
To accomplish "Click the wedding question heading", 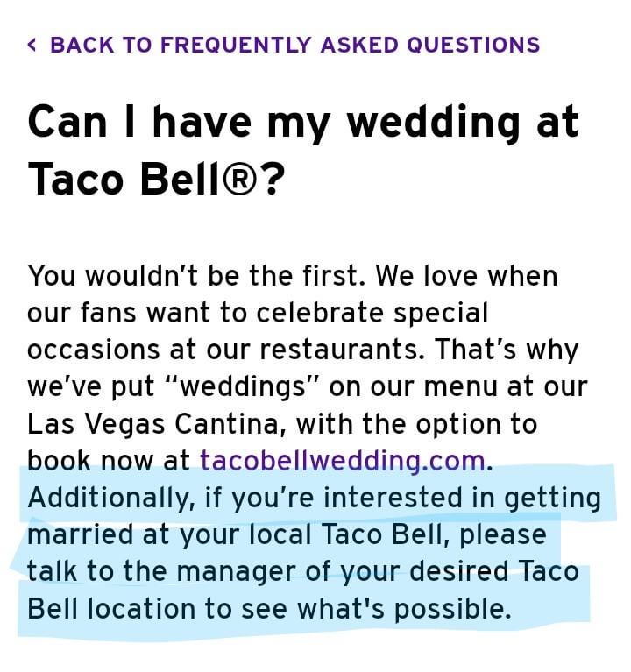I will click(303, 150).
